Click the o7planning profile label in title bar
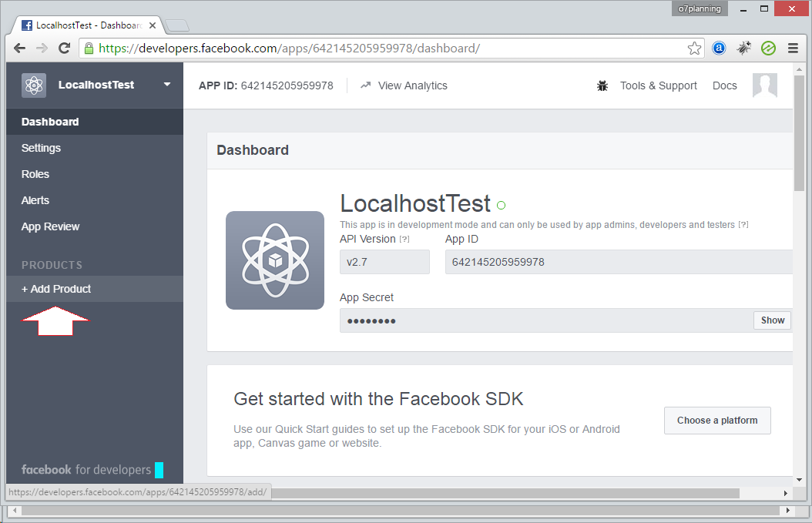Viewport: 812px width, 523px height. [x=699, y=8]
